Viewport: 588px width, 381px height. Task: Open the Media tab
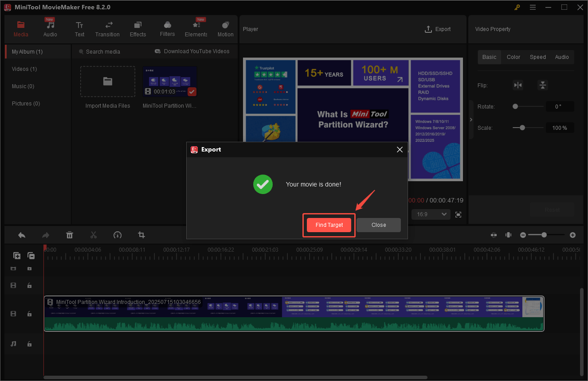(x=21, y=29)
